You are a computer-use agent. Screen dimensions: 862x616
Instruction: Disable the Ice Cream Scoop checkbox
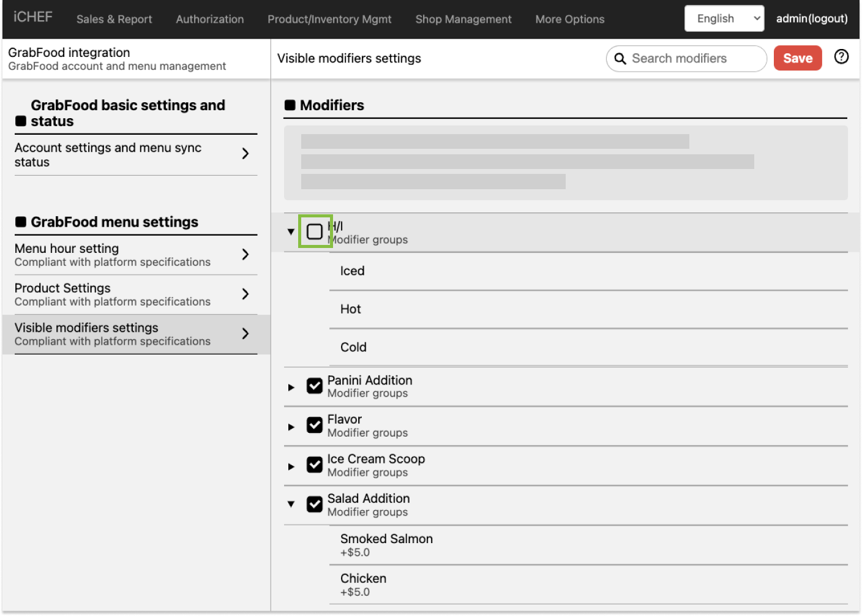pos(315,465)
